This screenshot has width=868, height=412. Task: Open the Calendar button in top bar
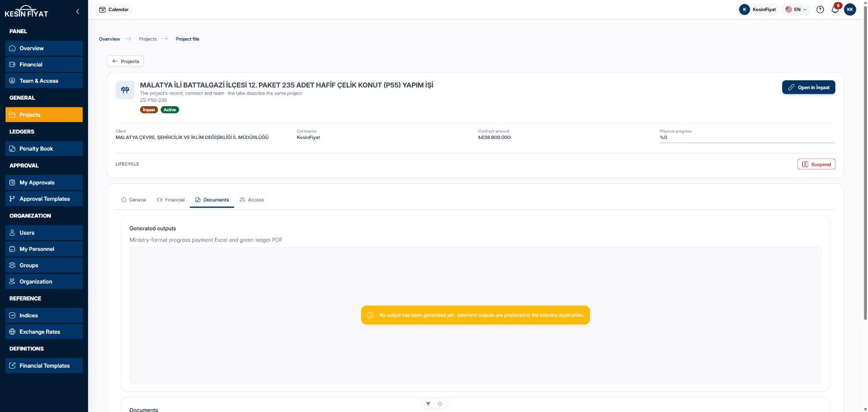113,9
